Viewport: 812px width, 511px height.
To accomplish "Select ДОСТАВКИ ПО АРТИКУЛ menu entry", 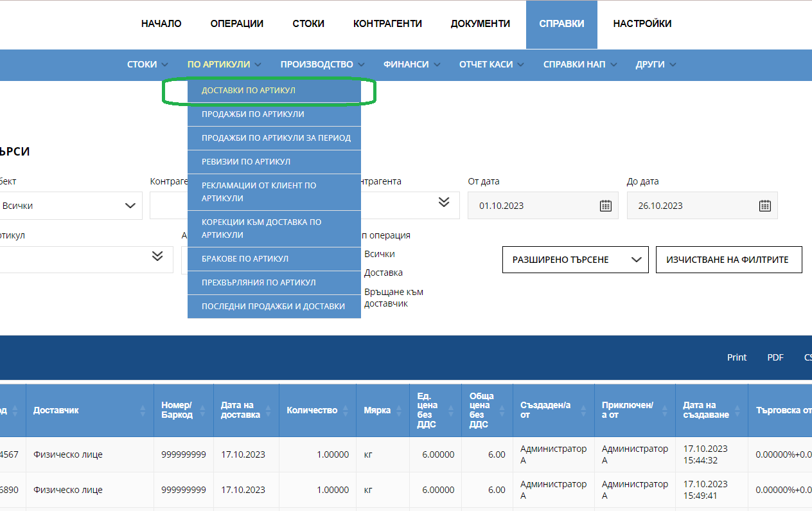I will [x=274, y=91].
